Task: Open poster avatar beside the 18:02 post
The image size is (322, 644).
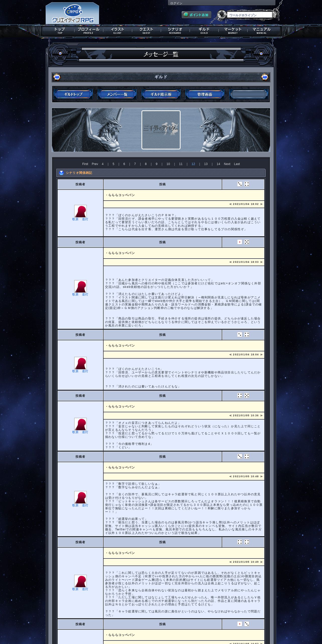Action: [80, 211]
